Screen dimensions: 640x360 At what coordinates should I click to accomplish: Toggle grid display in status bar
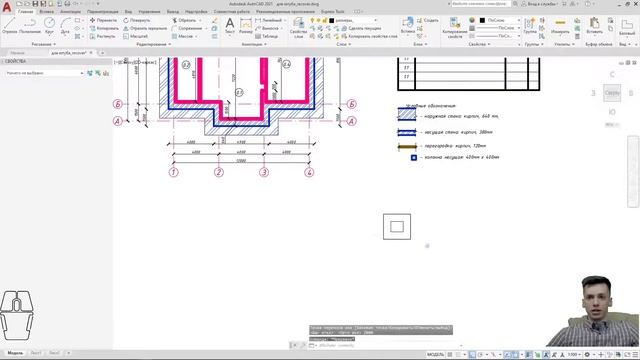coord(450,354)
